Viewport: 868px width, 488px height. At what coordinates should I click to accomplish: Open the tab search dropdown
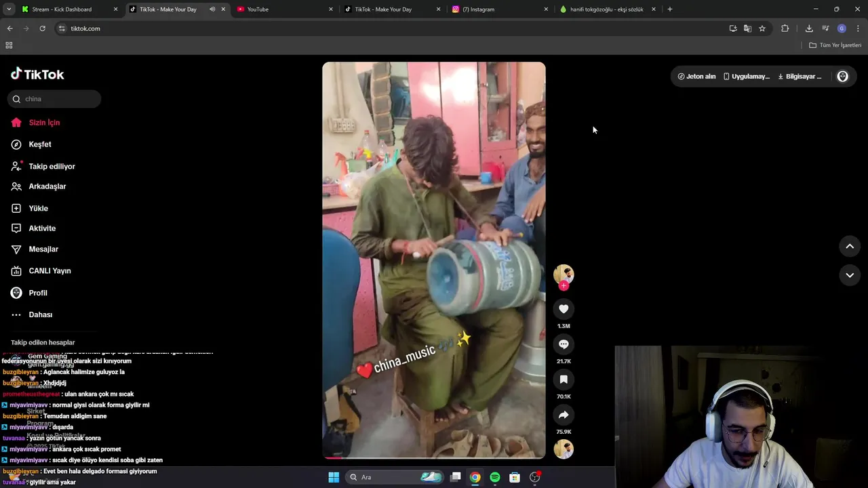[x=9, y=9]
